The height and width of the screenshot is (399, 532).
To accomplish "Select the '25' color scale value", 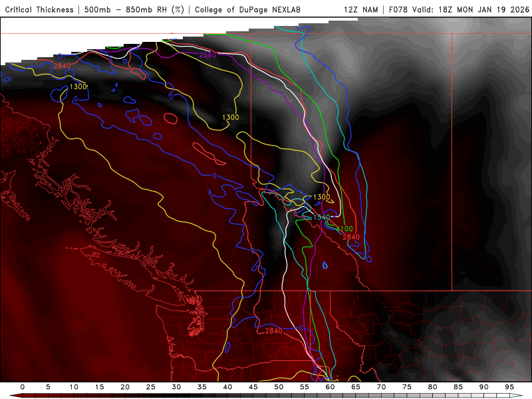I will 151,387.
